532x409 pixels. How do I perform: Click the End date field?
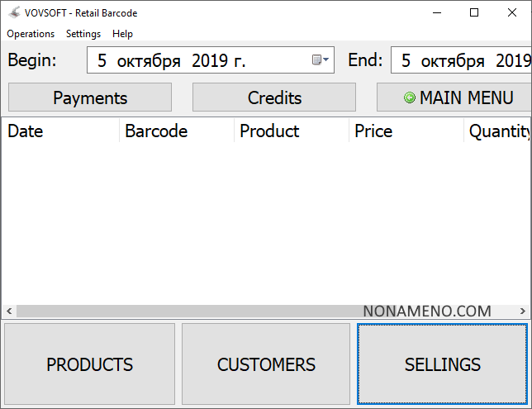463,60
